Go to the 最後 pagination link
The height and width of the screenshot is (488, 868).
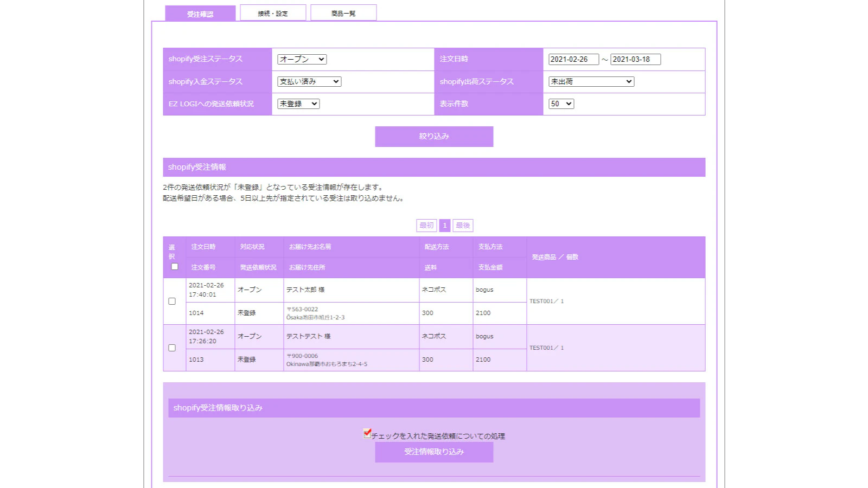[463, 226]
